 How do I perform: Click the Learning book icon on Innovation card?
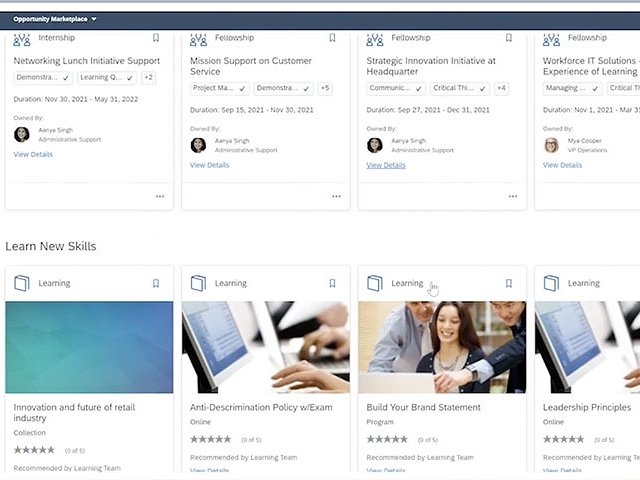pos(22,283)
